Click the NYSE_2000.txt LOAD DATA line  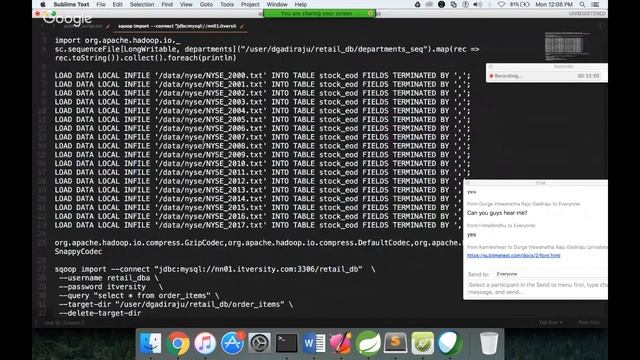[262, 76]
